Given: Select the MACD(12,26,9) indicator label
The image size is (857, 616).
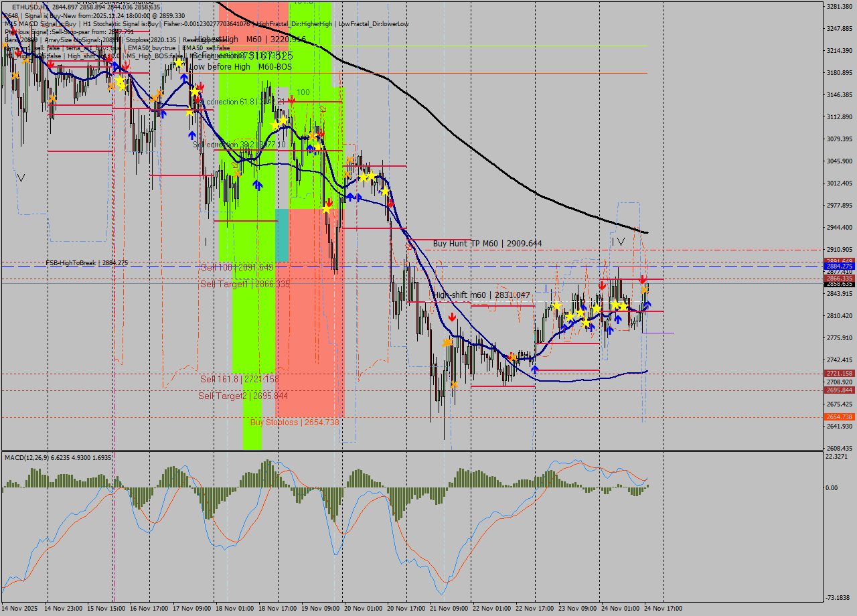Looking at the screenshot, I should pos(58,457).
